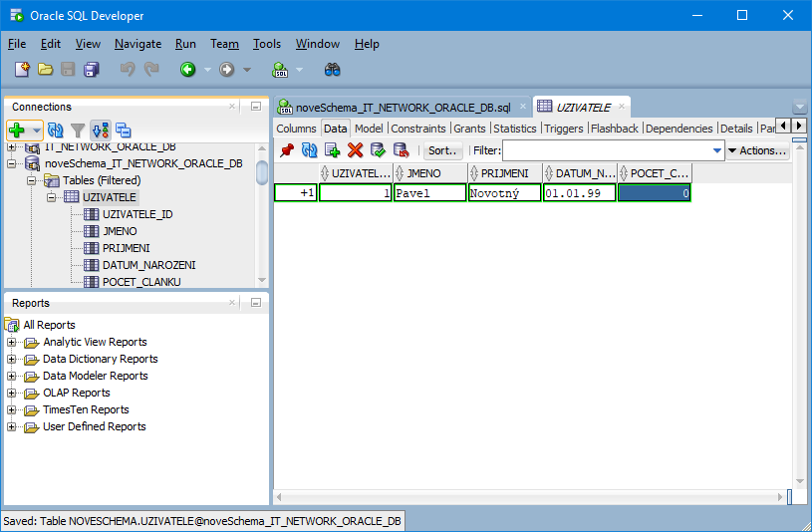Image resolution: width=812 pixels, height=532 pixels.
Task: Commit changes in the data toolbar
Action: coord(378,150)
